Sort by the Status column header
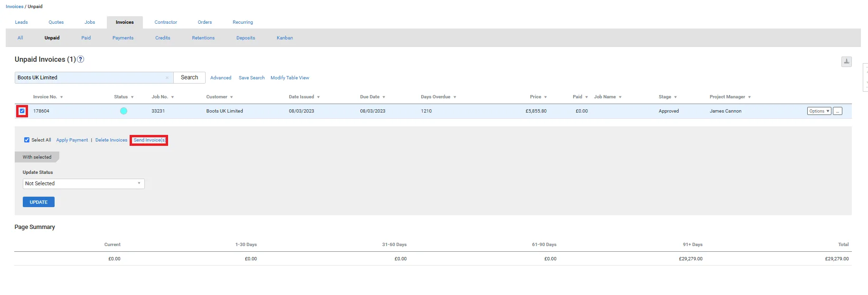This screenshot has width=868, height=295. (x=123, y=97)
